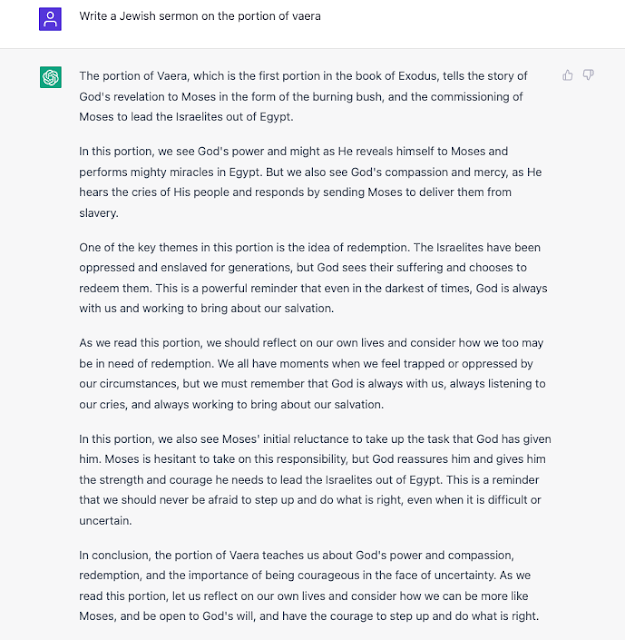
Task: Click the paragraph starting 'One of the key themes'
Action: [x=313, y=278]
